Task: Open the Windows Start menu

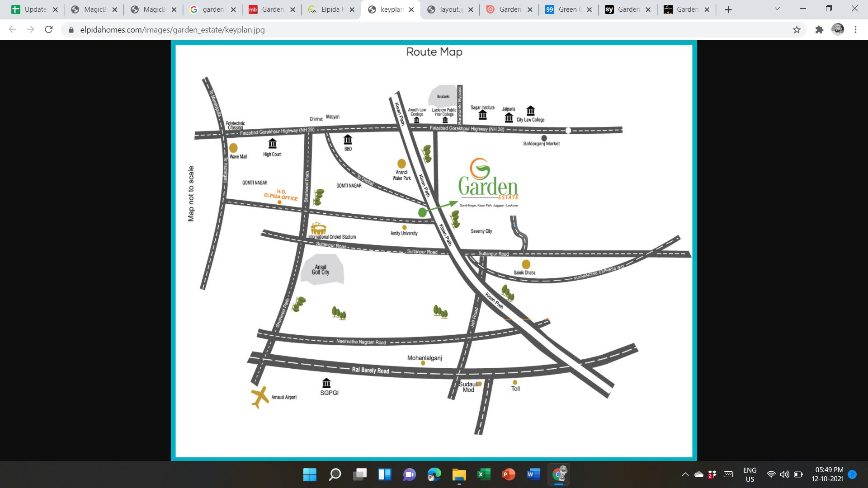Action: point(310,474)
